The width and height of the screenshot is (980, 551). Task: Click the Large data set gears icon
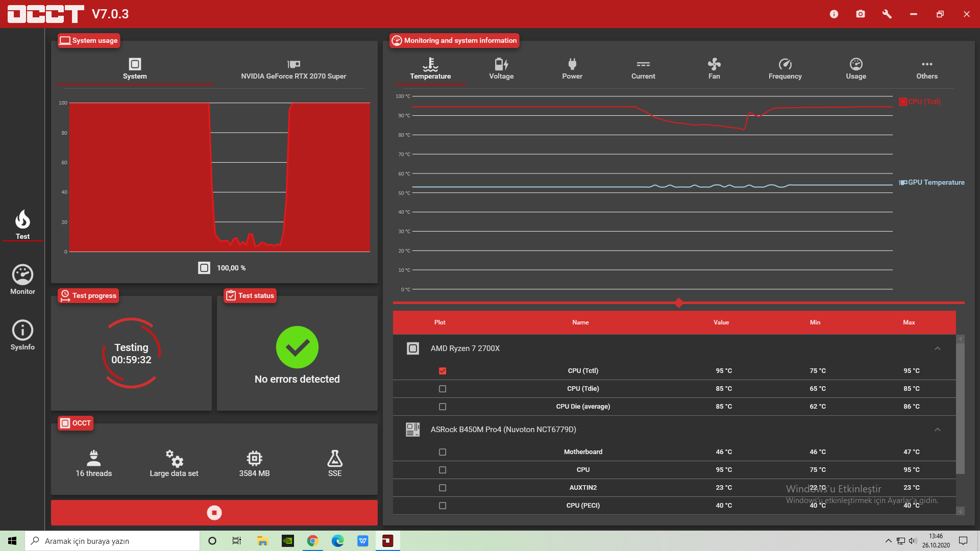click(174, 458)
